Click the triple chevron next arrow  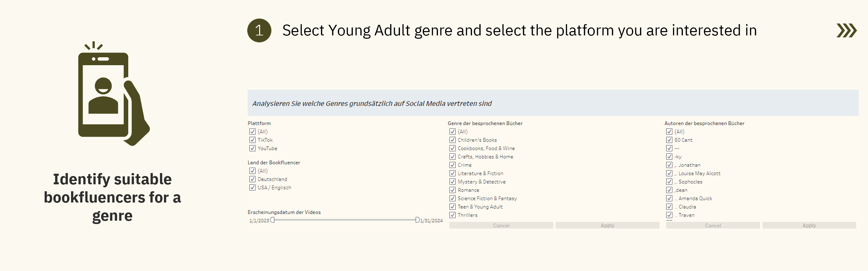(846, 30)
